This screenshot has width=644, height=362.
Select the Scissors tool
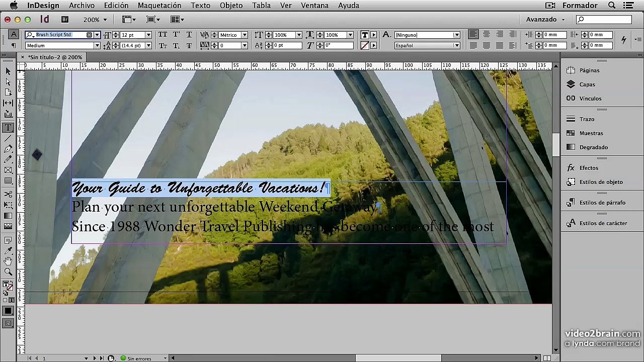point(8,194)
